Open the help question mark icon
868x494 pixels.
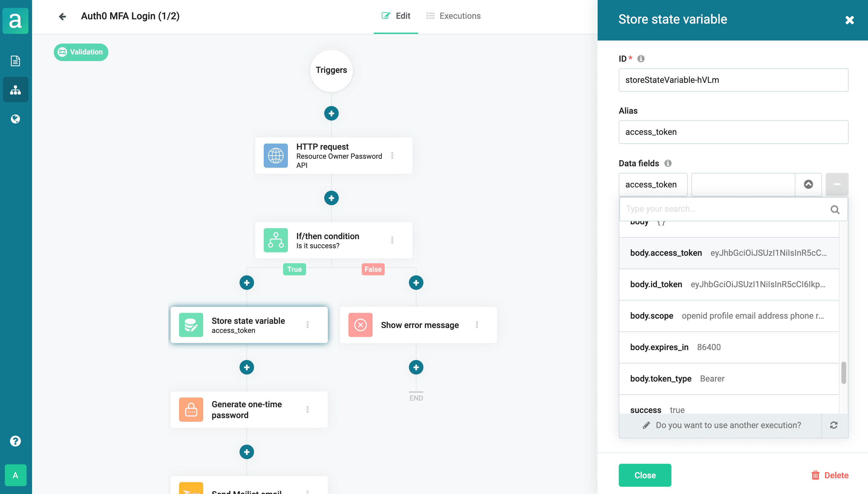click(16, 441)
